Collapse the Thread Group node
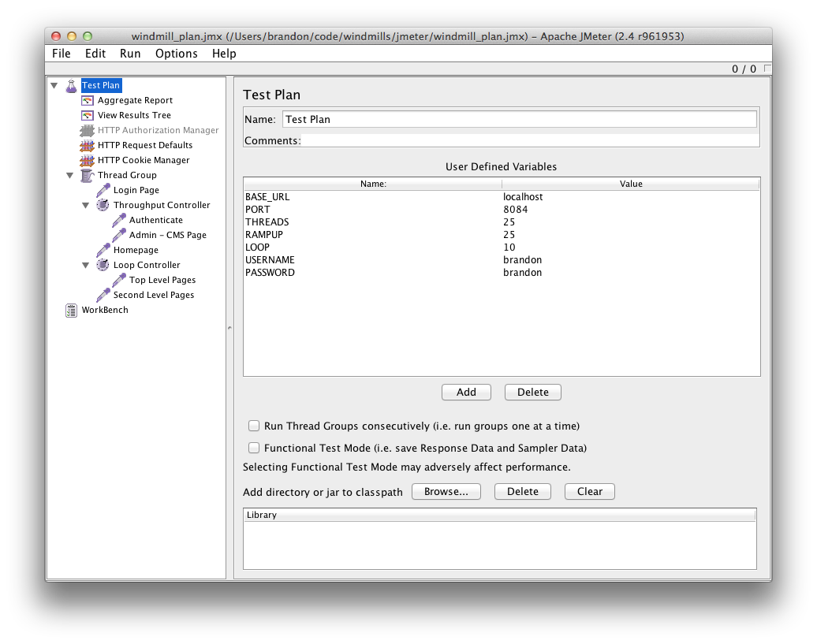The height and width of the screenshot is (644, 817). [x=69, y=175]
